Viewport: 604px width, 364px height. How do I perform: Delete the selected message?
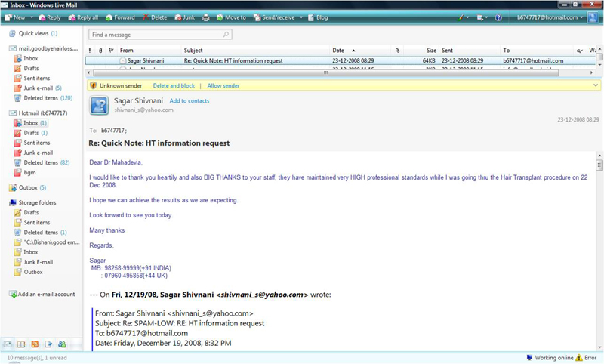tap(155, 17)
